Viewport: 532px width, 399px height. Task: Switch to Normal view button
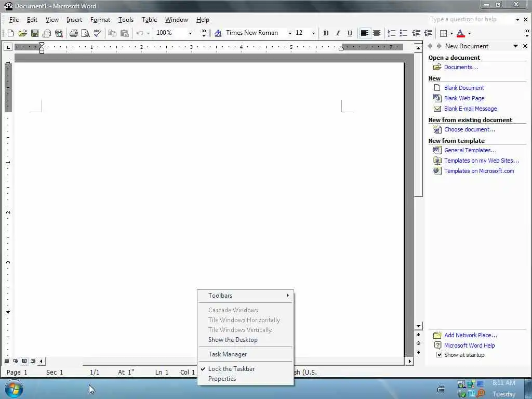tap(7, 361)
